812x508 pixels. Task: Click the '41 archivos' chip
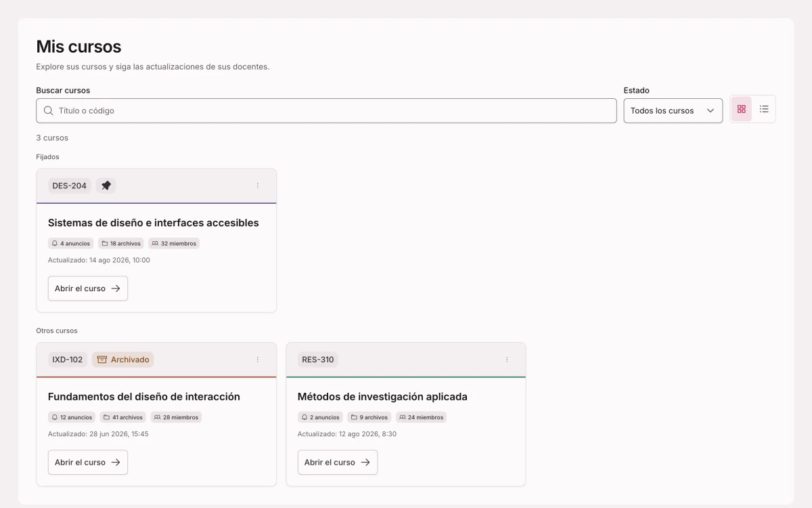[x=123, y=417]
